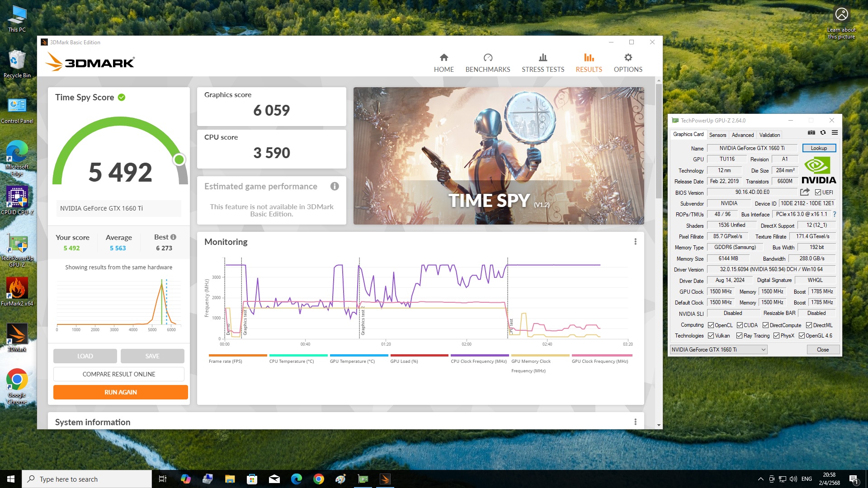
Task: Toggle the CPU Clock Frequency legend color bar
Action: click(x=480, y=356)
